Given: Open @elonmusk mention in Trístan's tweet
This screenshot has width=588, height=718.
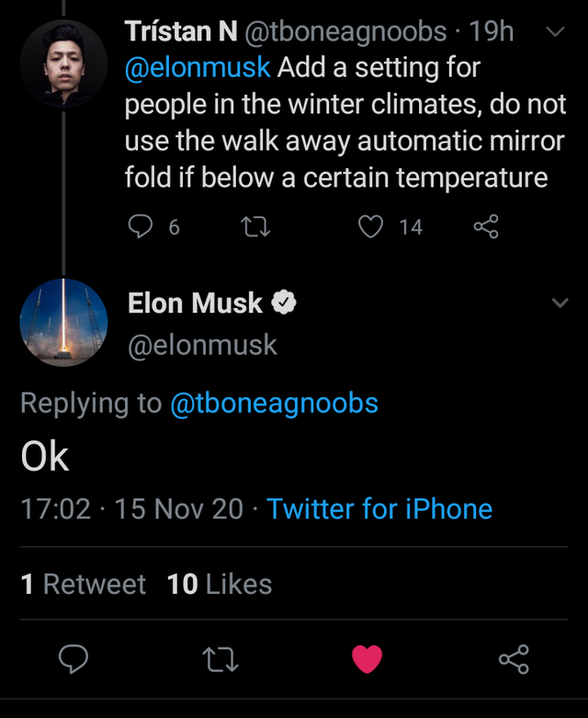Looking at the screenshot, I should point(198,67).
